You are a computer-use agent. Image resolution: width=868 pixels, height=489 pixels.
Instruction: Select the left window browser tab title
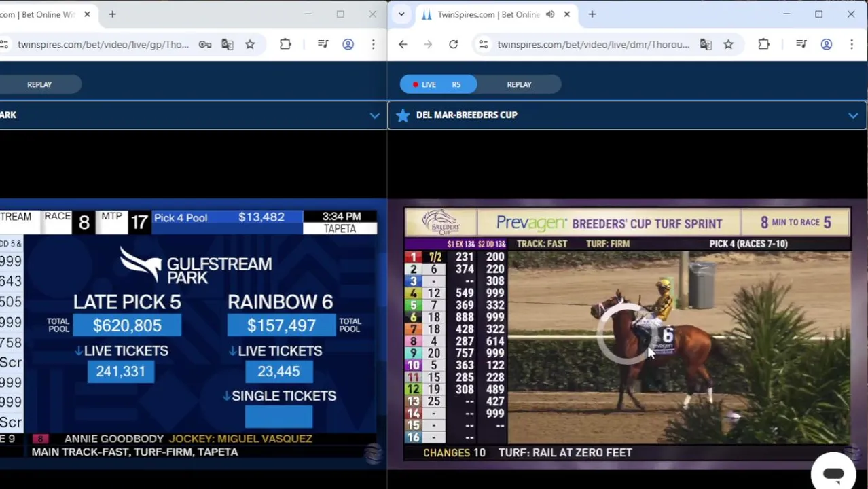coord(37,14)
